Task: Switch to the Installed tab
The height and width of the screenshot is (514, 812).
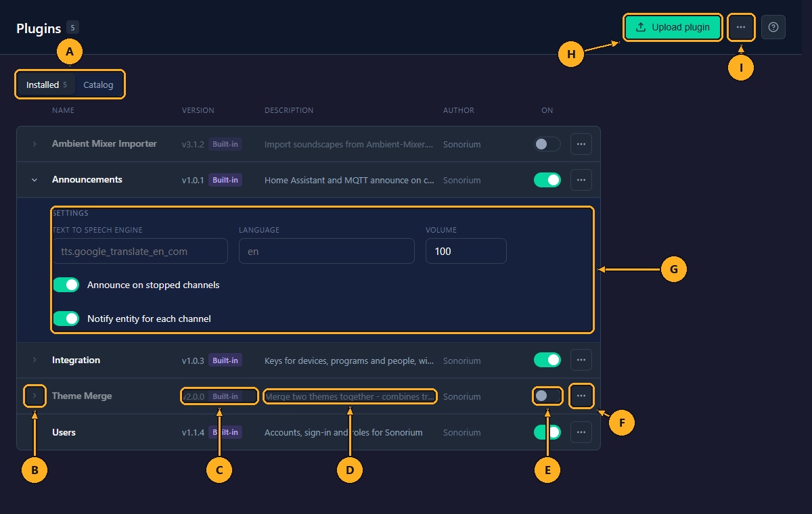Action: [x=47, y=85]
